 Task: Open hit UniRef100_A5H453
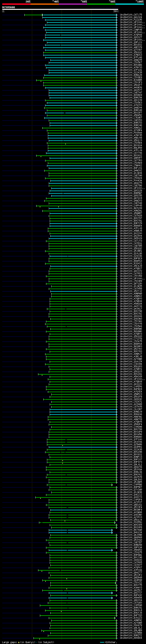point(131,550)
